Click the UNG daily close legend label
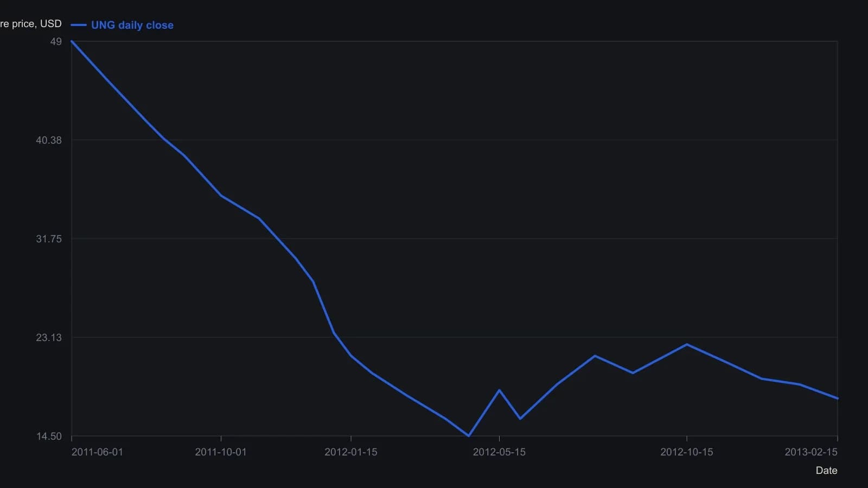Image resolution: width=868 pixels, height=488 pixels. pyautogui.click(x=132, y=25)
